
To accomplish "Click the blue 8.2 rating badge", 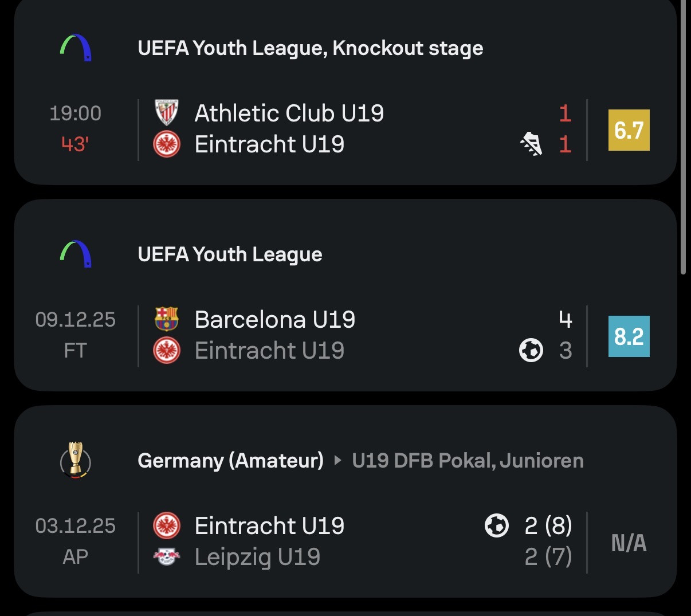I will point(629,336).
